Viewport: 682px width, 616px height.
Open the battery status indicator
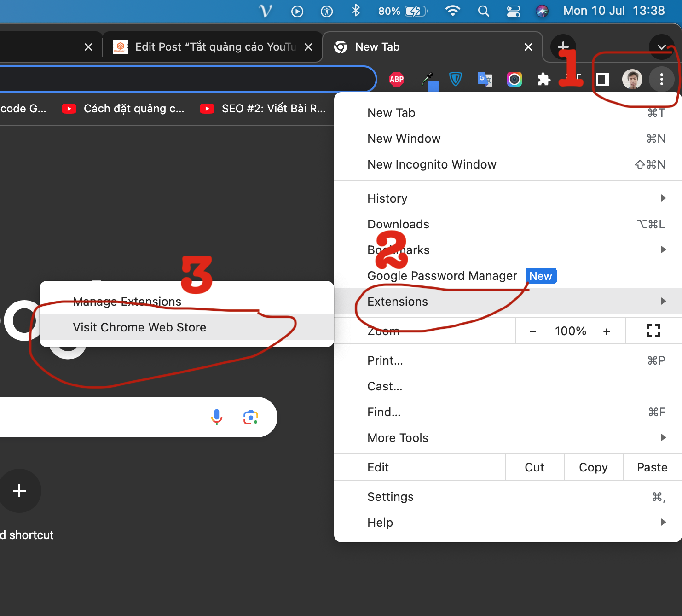click(403, 11)
